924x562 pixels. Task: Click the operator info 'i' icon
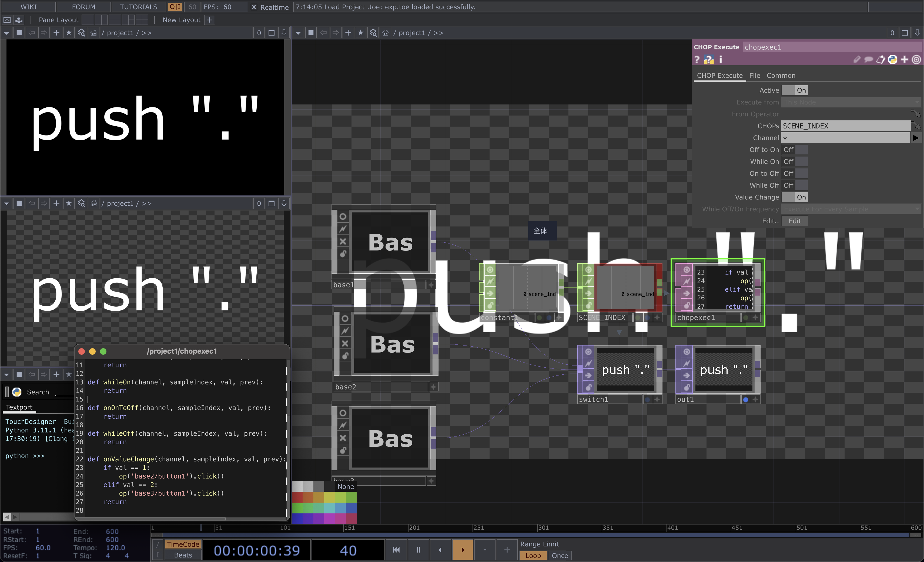pyautogui.click(x=720, y=60)
